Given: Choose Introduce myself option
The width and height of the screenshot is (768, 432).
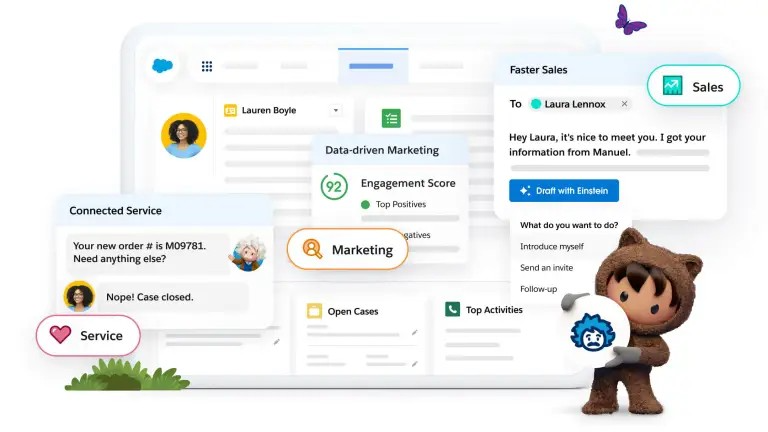Looking at the screenshot, I should (x=552, y=246).
